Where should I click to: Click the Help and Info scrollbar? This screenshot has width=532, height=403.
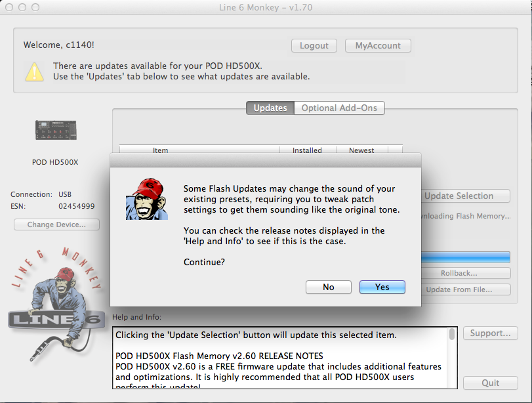click(x=452, y=358)
